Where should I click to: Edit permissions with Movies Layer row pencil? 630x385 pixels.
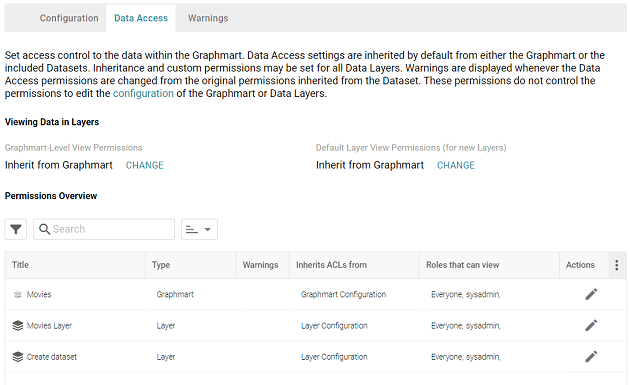(x=591, y=326)
